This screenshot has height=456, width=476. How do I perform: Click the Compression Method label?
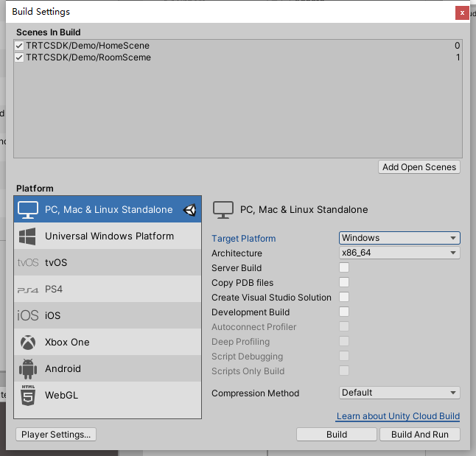[x=255, y=393]
